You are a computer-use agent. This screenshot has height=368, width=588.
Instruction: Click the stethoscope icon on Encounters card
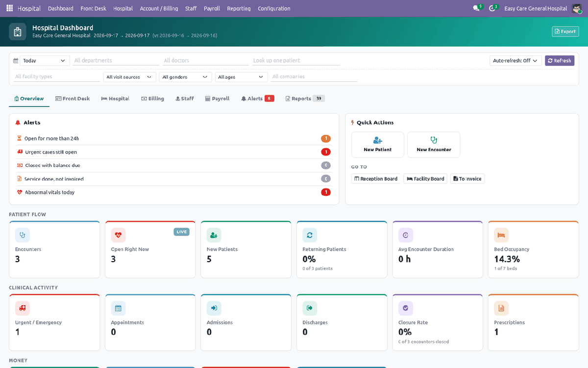[x=23, y=235]
